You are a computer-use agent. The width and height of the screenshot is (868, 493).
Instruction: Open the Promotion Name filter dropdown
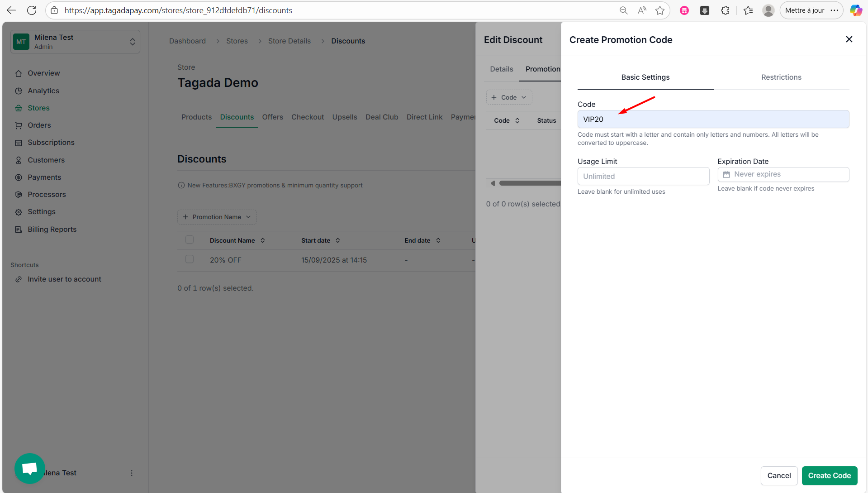click(217, 217)
